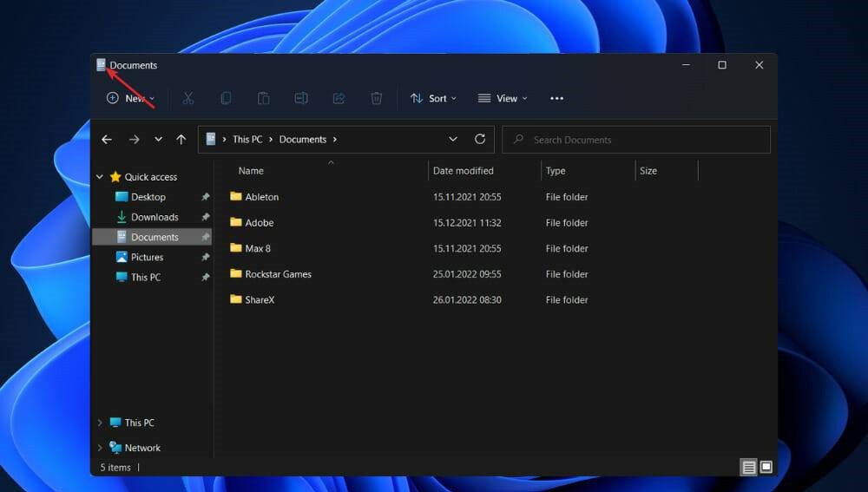
Task: Click the Paste clipboard icon
Action: pyautogui.click(x=263, y=99)
